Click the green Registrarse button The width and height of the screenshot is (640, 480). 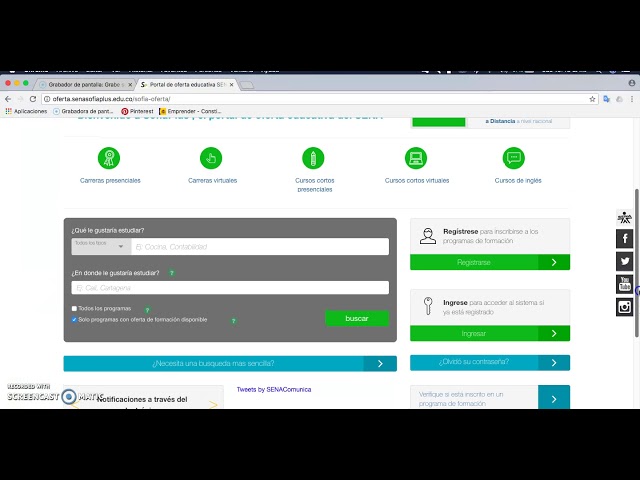click(x=490, y=262)
